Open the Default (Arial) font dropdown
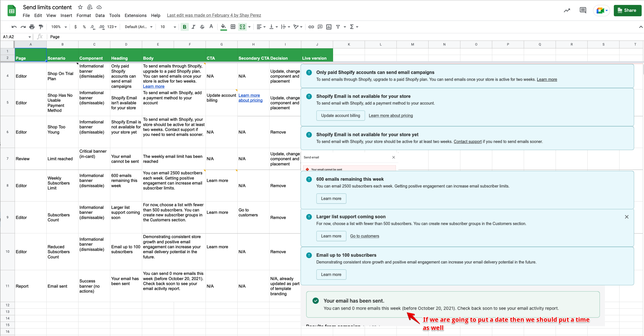The width and height of the screenshot is (644, 336). (139, 27)
